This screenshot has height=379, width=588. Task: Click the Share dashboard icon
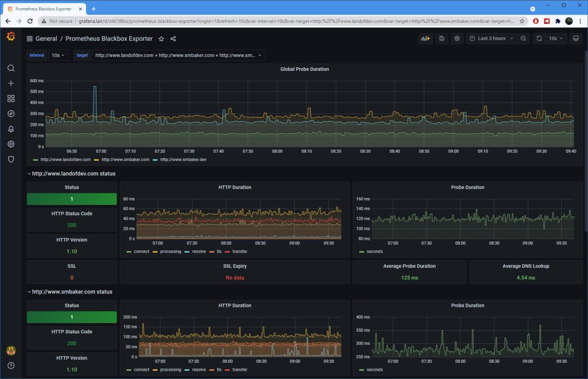[x=173, y=39]
